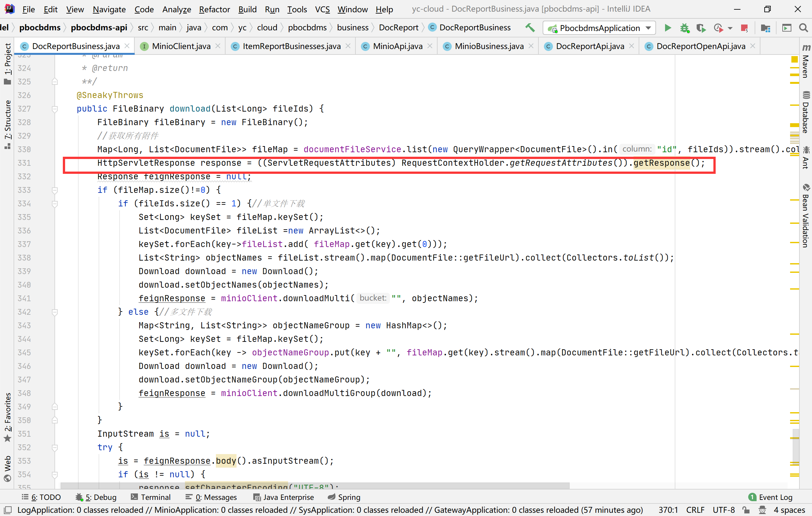Toggle the read-only lock icon in status bar
Viewport: 812px width, 516px height.
click(746, 510)
